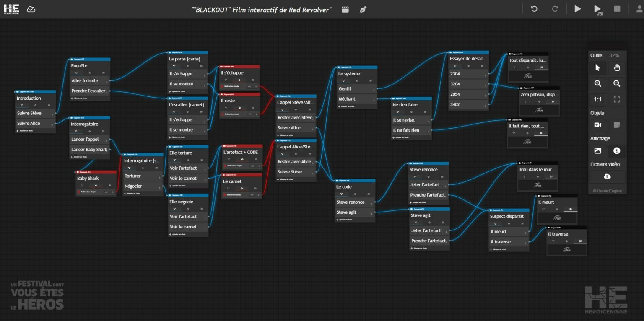Play the film from the start

578,9
